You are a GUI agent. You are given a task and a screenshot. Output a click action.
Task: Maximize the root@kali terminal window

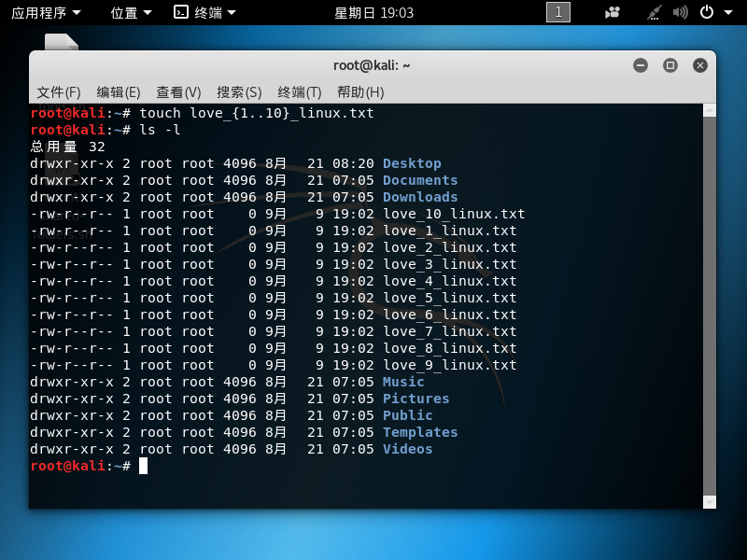click(x=670, y=65)
